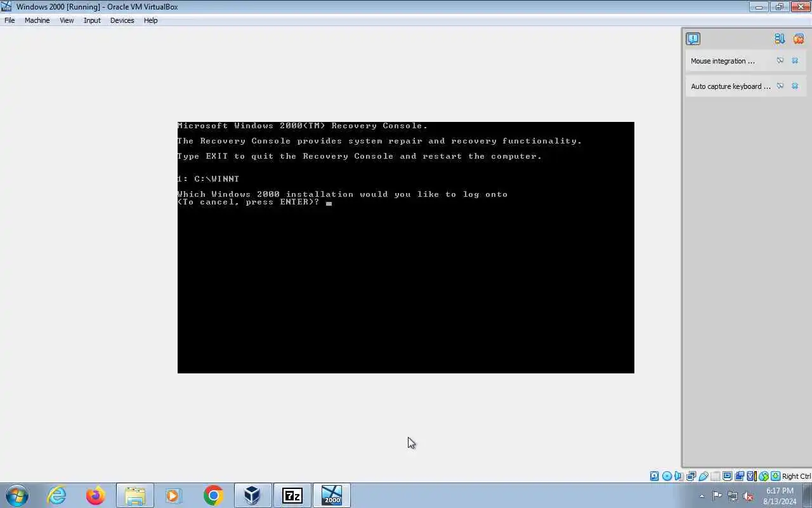Image resolution: width=812 pixels, height=508 pixels.
Task: Click the network tray icon
Action: click(733, 496)
